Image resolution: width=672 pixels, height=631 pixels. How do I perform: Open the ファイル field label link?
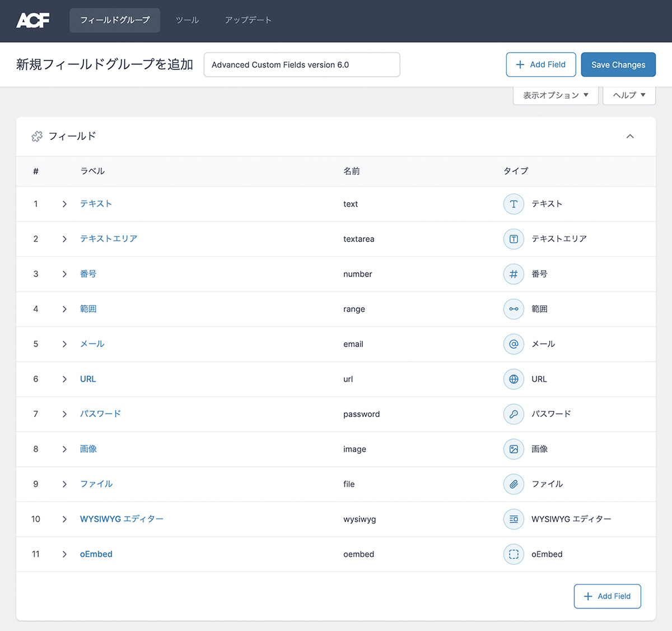coord(96,484)
